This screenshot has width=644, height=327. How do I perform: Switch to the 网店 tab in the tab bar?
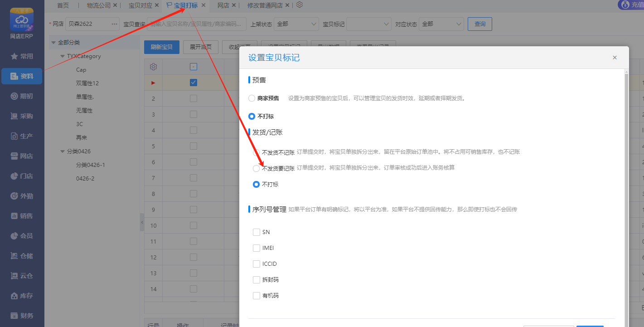tap(223, 5)
